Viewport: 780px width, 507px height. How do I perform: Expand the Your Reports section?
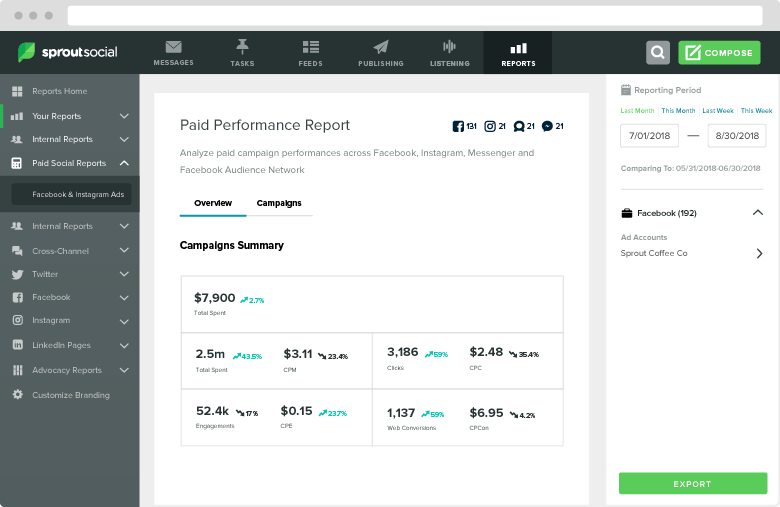tap(124, 116)
